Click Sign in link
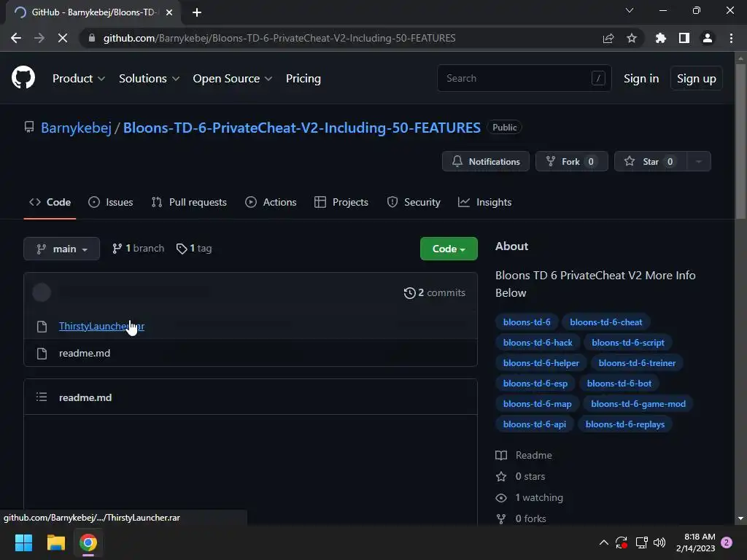Screen dimensions: 747x560 click(x=641, y=79)
